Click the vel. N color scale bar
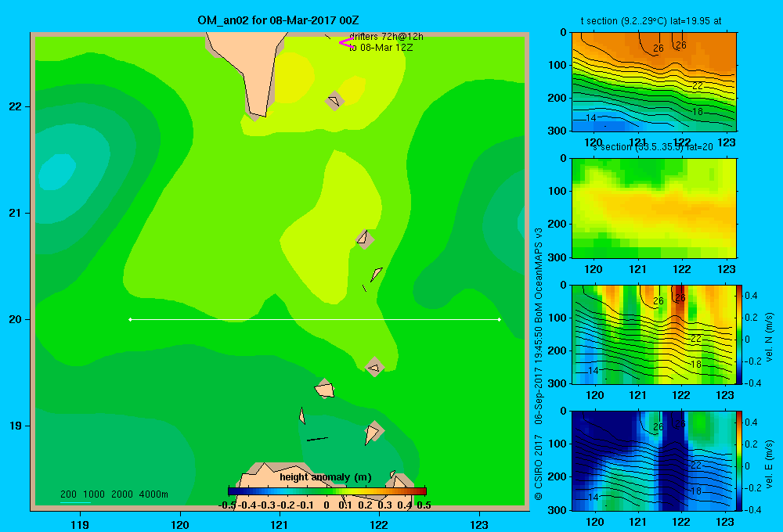783x532 pixels. coord(739,334)
